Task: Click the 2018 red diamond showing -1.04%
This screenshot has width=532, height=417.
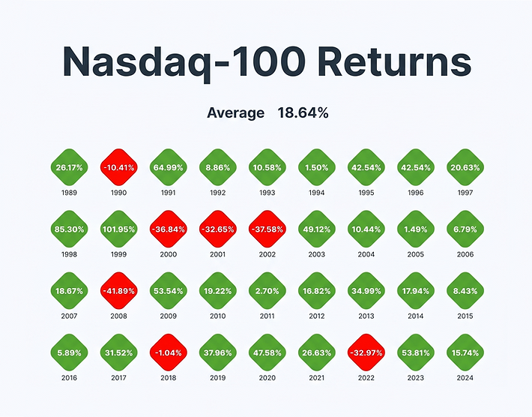Action: pyautogui.click(x=169, y=352)
